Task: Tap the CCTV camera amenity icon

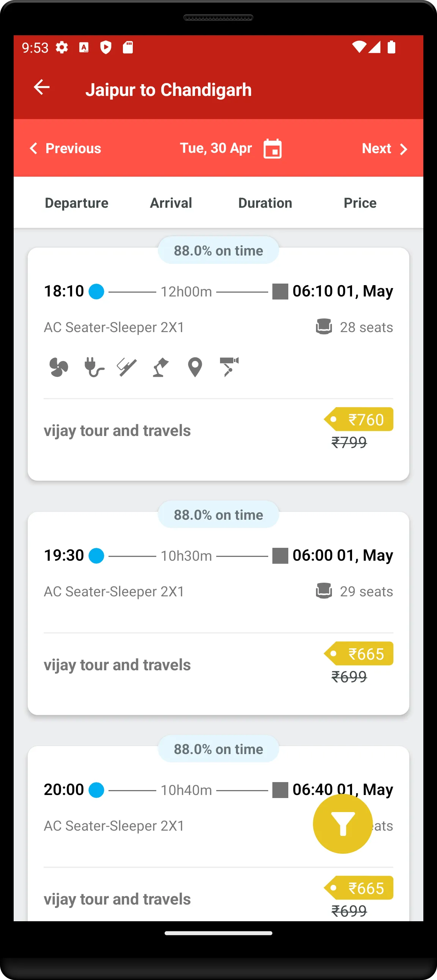Action: click(x=229, y=367)
